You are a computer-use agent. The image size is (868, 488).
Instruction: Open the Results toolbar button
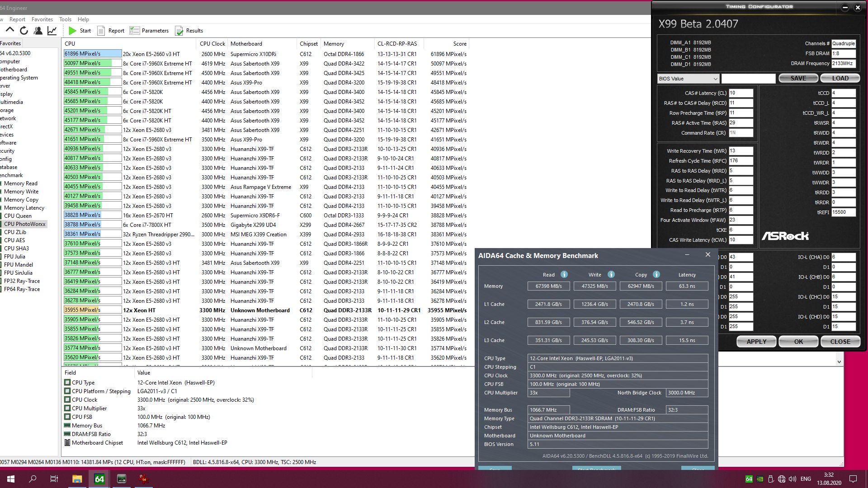(x=189, y=31)
